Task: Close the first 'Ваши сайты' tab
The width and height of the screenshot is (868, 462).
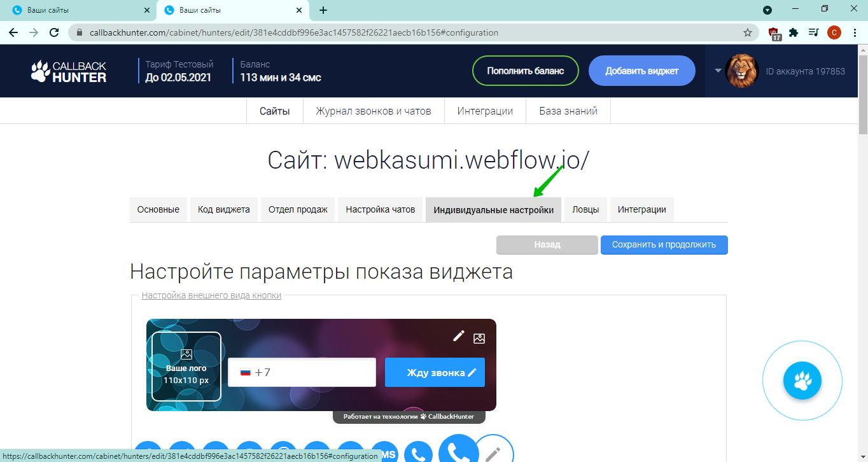Action: tap(147, 10)
